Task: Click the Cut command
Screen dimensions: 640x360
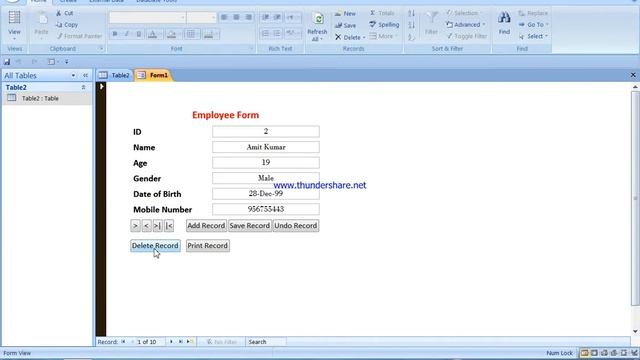Action: pos(64,13)
